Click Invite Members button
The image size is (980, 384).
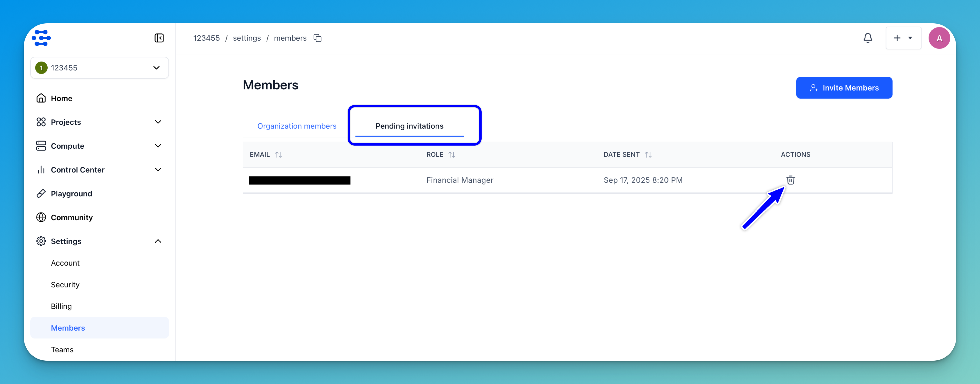click(x=844, y=88)
